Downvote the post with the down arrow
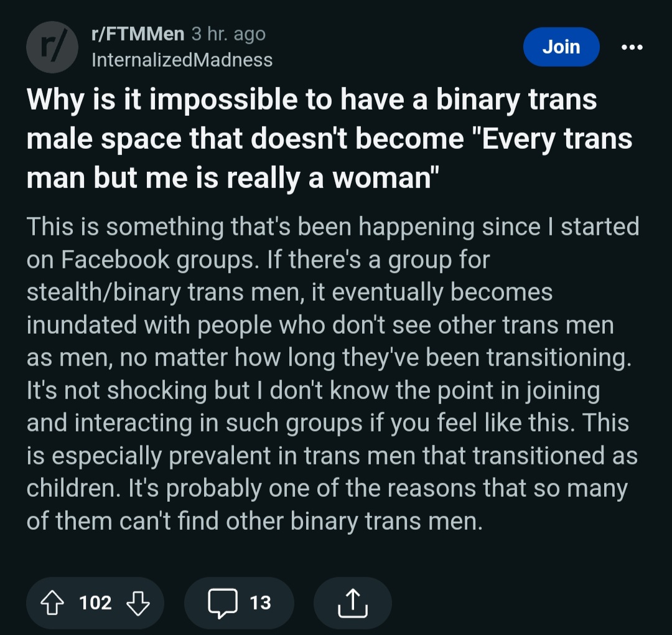 (138, 603)
